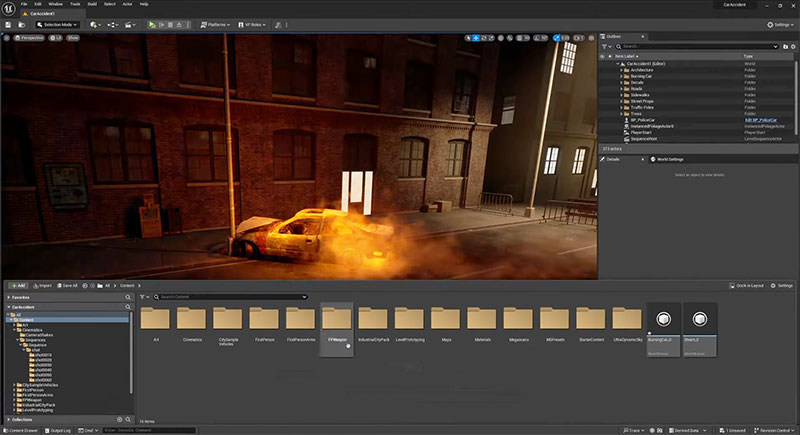The width and height of the screenshot is (800, 435).
Task: Toggle the Perspective viewport mode button
Action: pos(29,38)
